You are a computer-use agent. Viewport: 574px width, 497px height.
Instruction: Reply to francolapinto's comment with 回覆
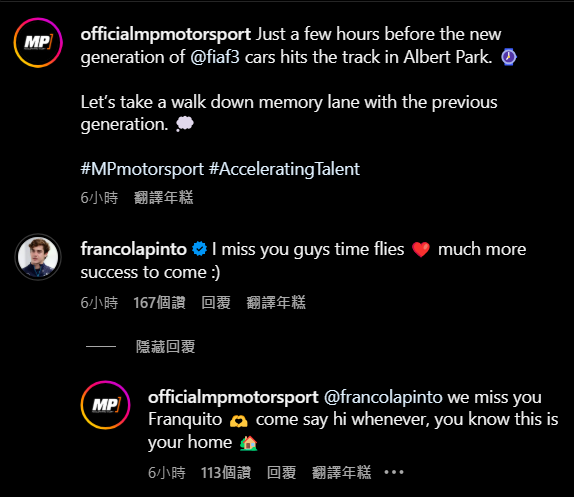click(216, 303)
